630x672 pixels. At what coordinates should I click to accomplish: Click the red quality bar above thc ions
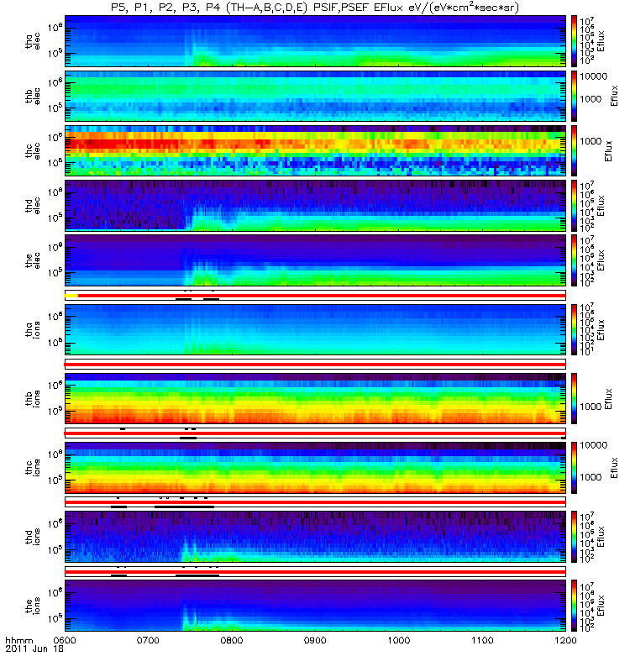(315, 433)
